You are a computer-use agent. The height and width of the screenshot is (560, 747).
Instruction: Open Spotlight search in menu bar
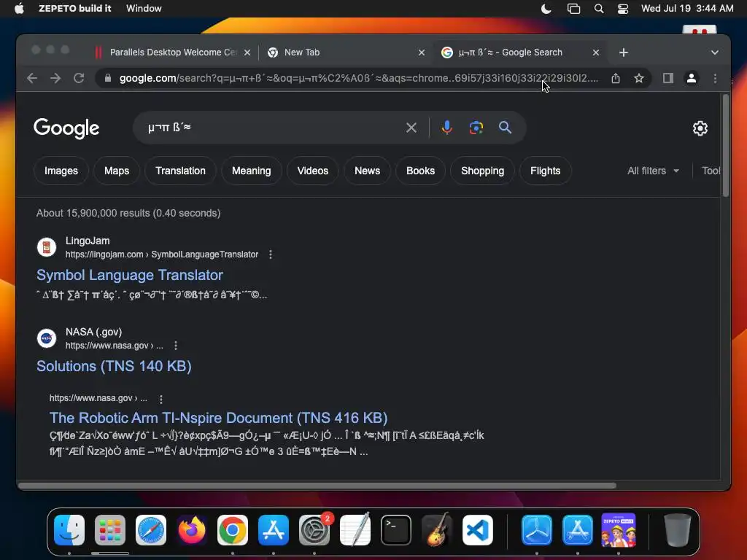click(599, 9)
